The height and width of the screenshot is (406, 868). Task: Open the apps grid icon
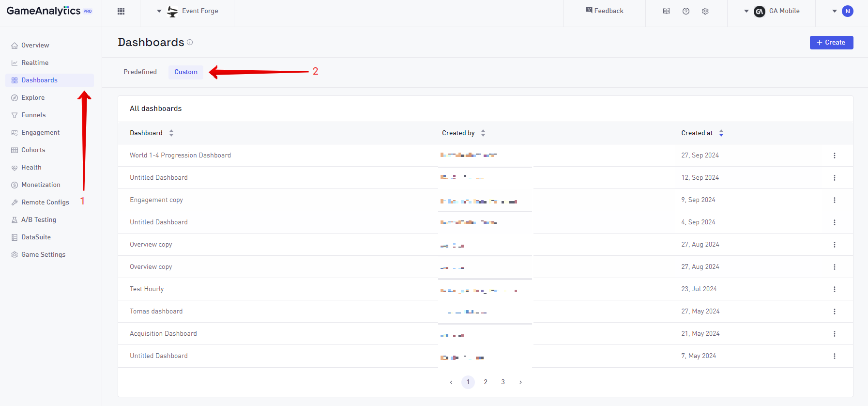pyautogui.click(x=121, y=11)
